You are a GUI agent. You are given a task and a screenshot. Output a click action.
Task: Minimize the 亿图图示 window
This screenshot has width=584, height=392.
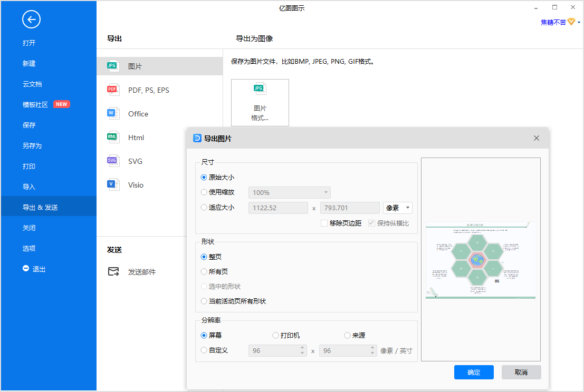[x=537, y=8]
